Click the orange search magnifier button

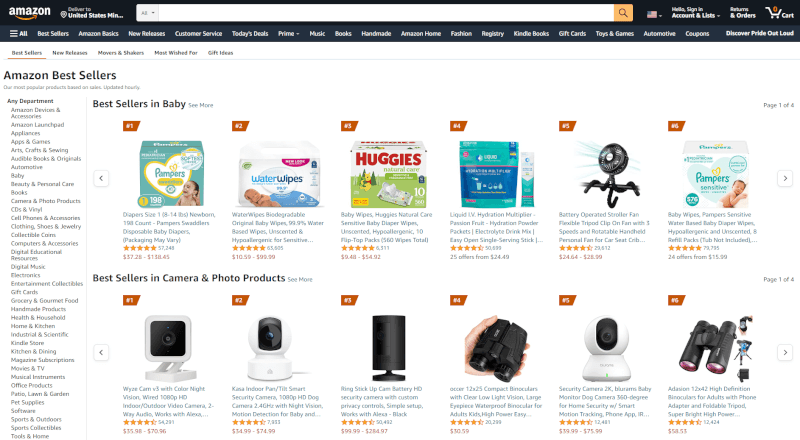(623, 13)
